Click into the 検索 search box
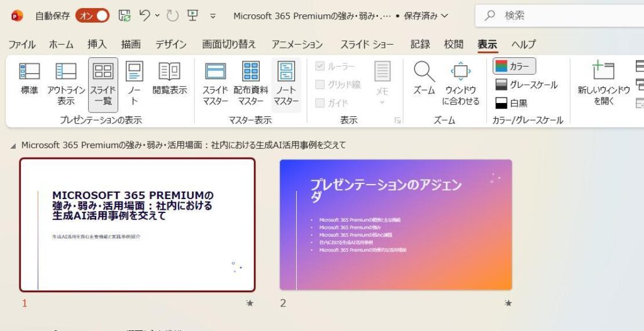The width and height of the screenshot is (644, 331). [559, 16]
